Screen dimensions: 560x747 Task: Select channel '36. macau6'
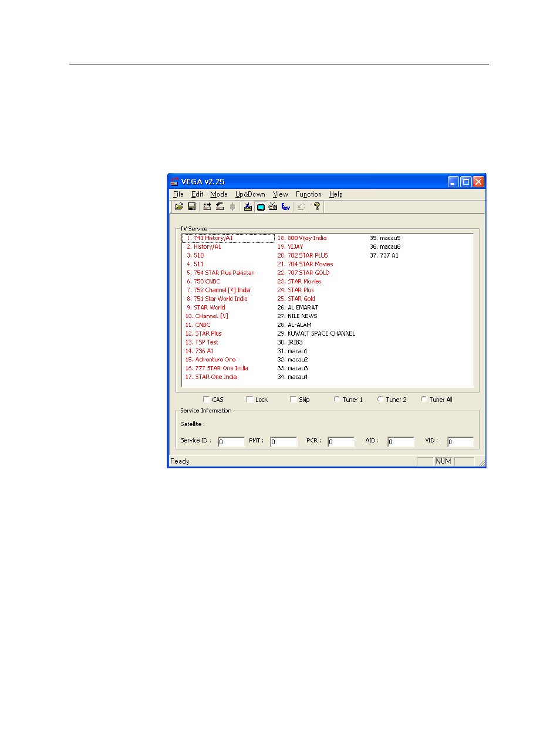[385, 247]
